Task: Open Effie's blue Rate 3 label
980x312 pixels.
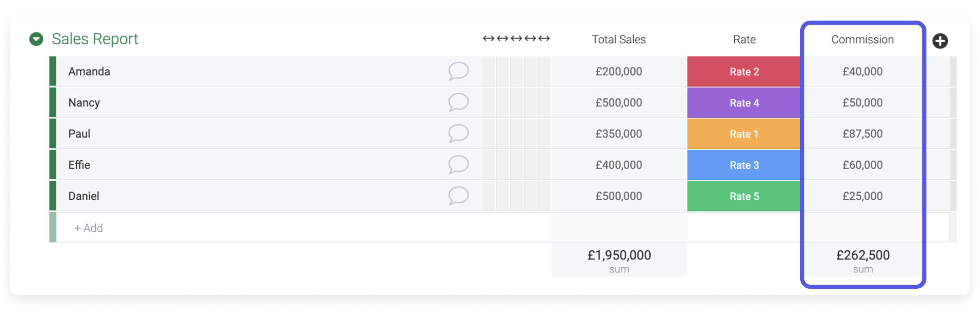Action: click(744, 165)
